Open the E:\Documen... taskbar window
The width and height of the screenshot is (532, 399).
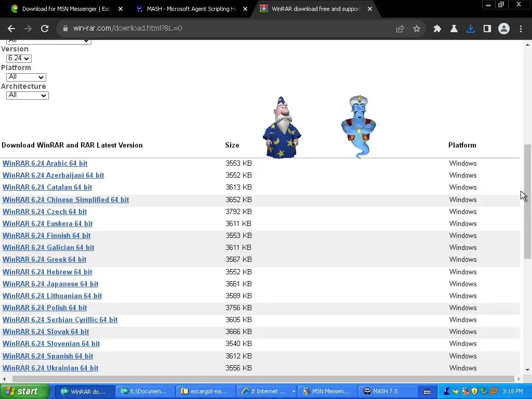click(145, 392)
